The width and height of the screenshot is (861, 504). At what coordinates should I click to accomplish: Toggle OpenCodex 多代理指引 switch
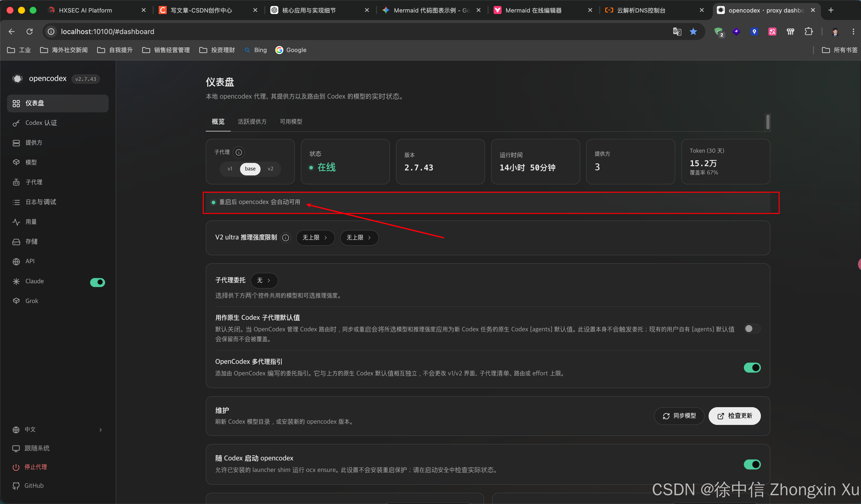click(752, 368)
